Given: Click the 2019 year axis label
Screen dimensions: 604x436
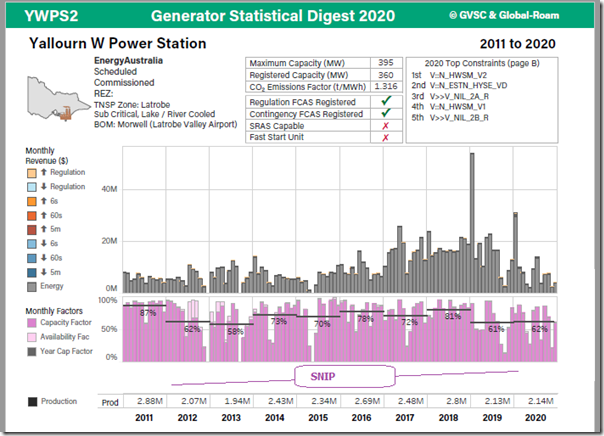Looking at the screenshot, I should [492, 418].
